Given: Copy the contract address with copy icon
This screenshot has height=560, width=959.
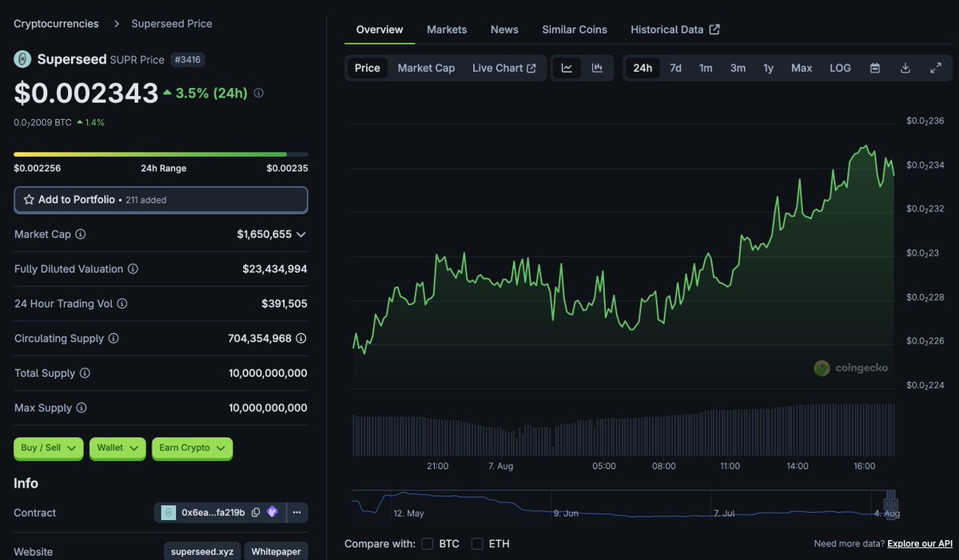Looking at the screenshot, I should 256,513.
